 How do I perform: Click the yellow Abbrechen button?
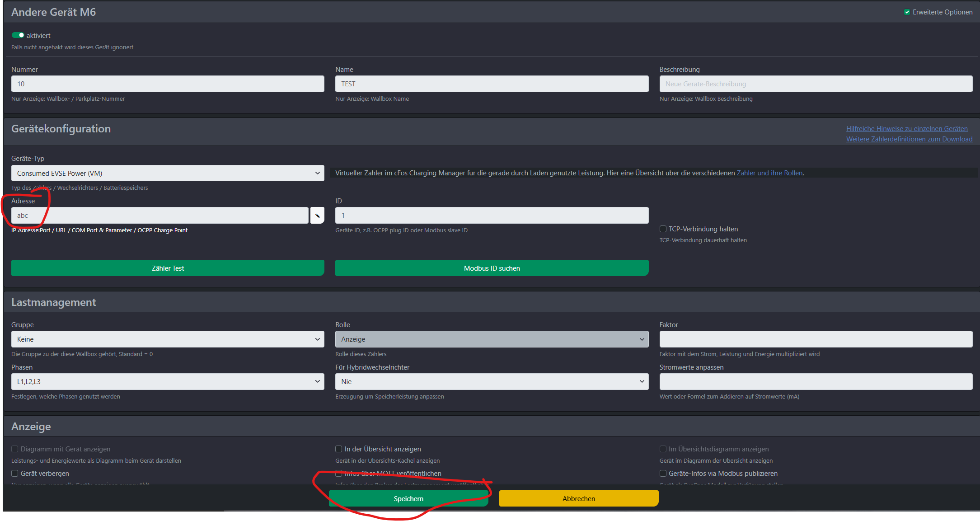[578, 499]
